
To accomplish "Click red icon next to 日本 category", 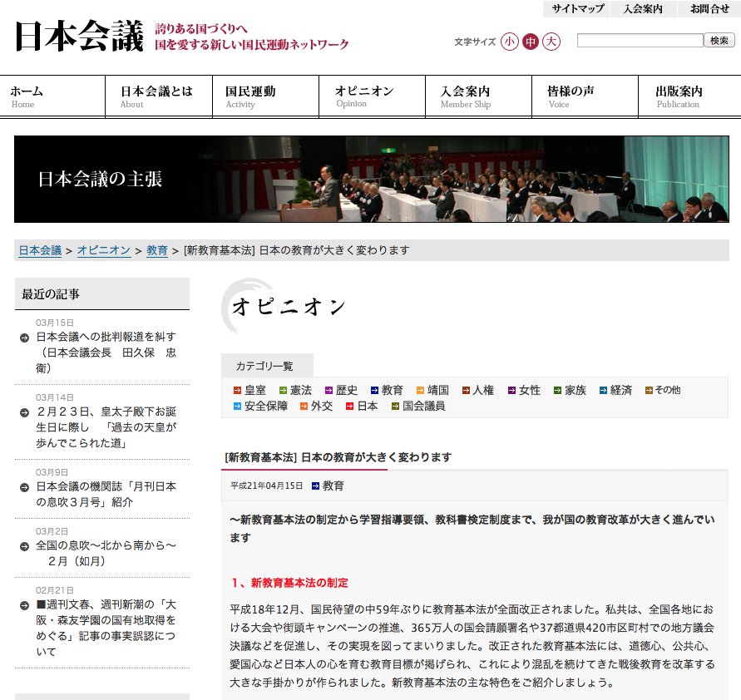I will pos(349,407).
